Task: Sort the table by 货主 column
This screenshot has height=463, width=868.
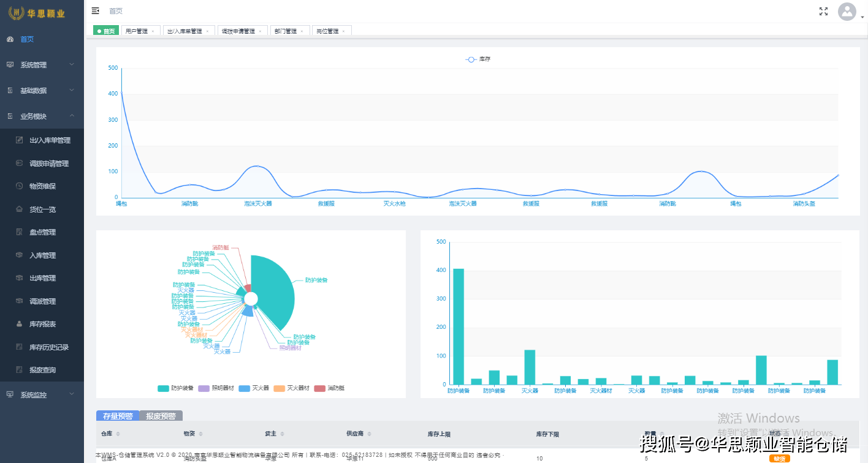Action: click(281, 434)
